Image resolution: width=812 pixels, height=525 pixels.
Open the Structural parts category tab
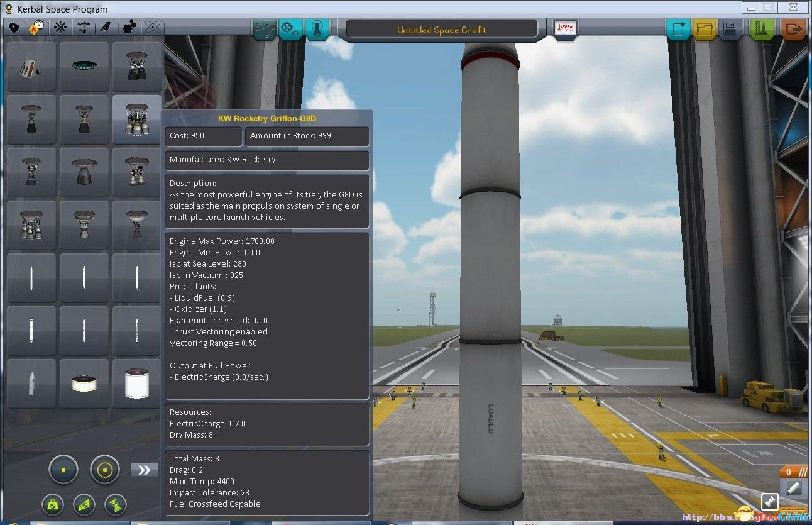[x=84, y=28]
